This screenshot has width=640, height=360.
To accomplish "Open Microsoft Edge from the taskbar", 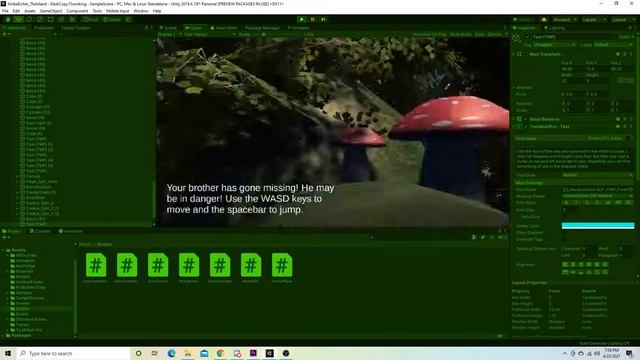I will 171,353.
